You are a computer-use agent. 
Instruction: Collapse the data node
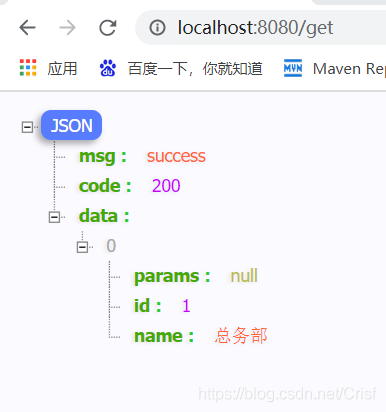point(54,217)
